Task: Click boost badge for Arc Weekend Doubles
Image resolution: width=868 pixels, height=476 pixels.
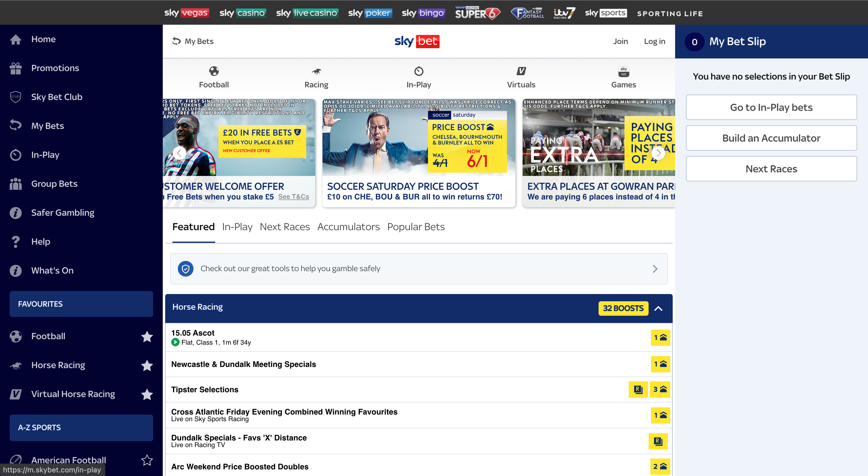Action: [660, 467]
